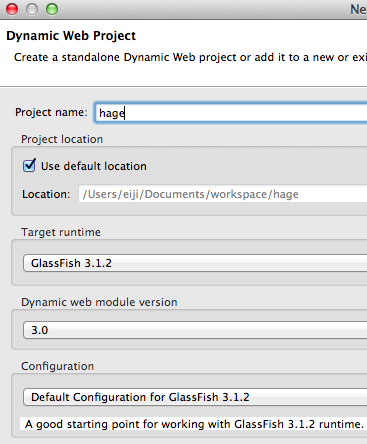Click the 'A good starting point' description text
Viewport: 367px width, 444px height.
pyautogui.click(x=194, y=424)
